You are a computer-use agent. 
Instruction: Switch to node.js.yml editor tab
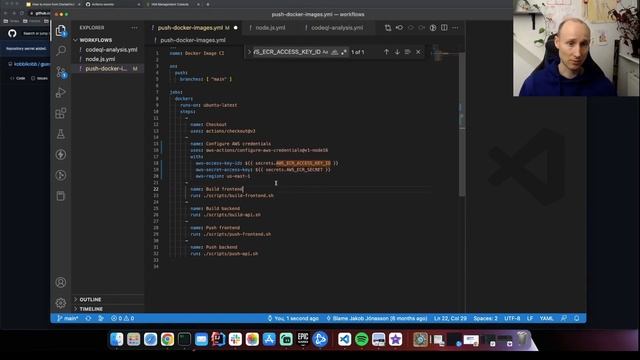[270, 28]
